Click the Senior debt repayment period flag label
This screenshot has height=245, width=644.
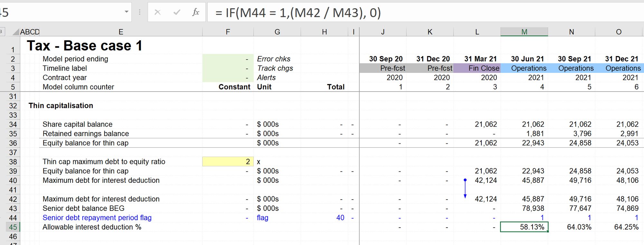point(97,218)
